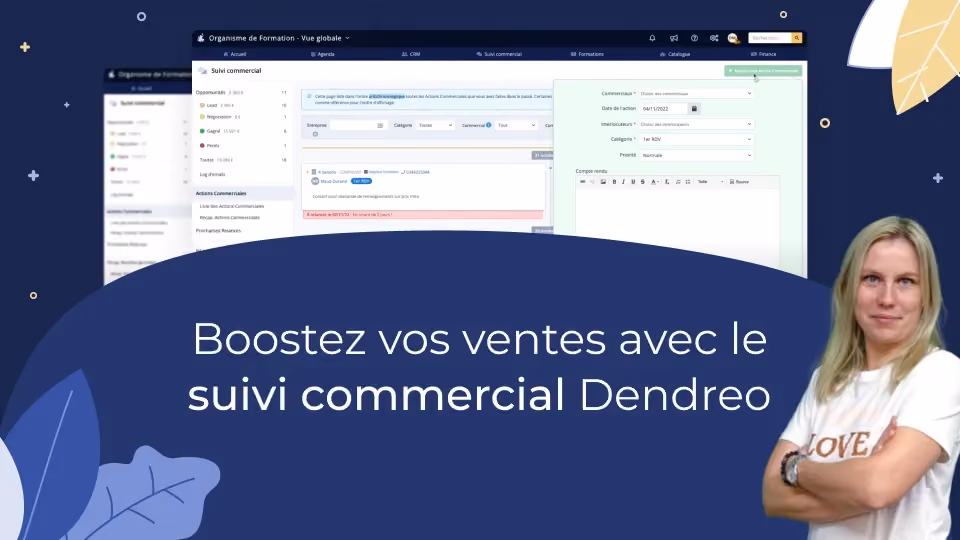
Task: Click the Suivi commercial page title icon
Action: coord(203,71)
